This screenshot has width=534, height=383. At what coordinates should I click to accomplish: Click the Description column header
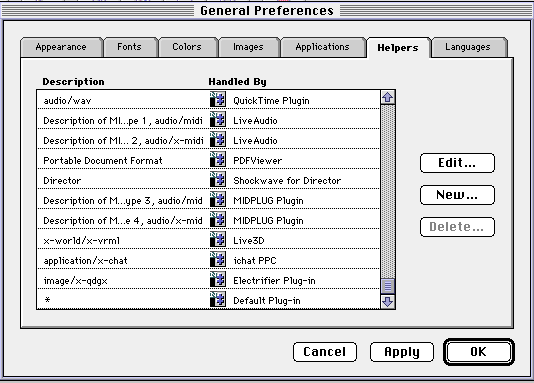pyautogui.click(x=74, y=82)
